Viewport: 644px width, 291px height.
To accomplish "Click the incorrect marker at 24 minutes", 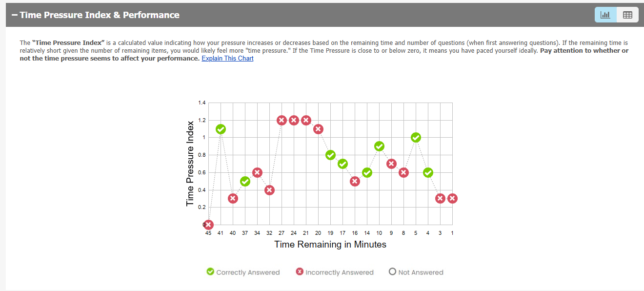I will click(x=294, y=120).
